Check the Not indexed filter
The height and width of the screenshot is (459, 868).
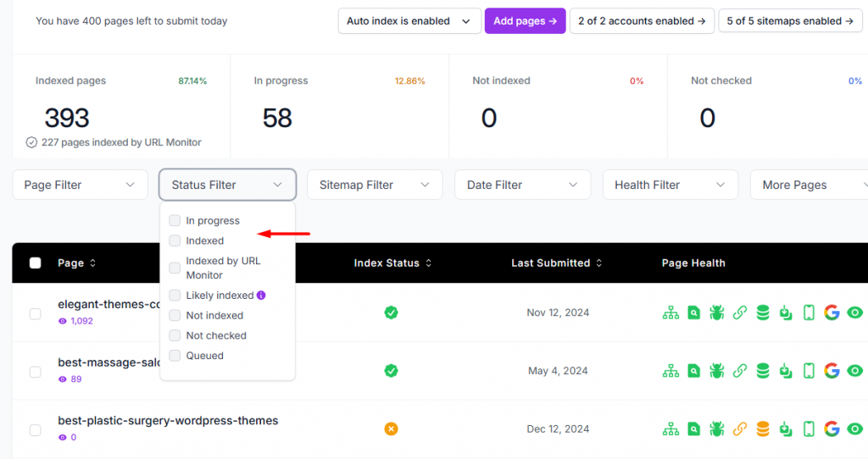175,315
